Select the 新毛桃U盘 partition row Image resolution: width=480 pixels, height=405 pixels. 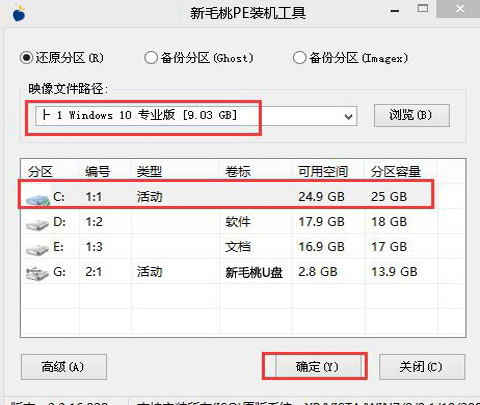point(243,272)
